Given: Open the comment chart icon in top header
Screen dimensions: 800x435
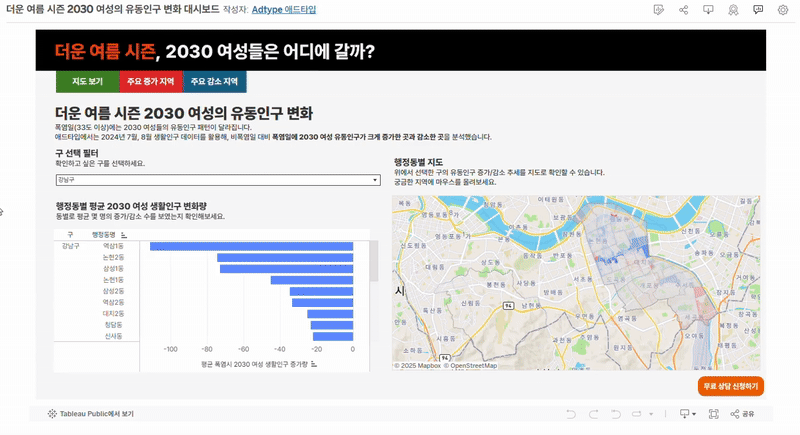Looking at the screenshot, I should 758,10.
